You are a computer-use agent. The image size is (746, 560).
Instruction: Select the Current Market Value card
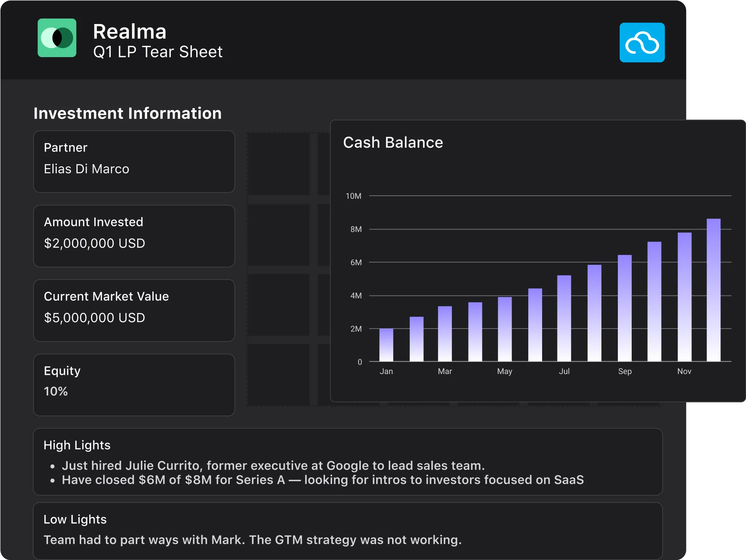click(x=134, y=310)
